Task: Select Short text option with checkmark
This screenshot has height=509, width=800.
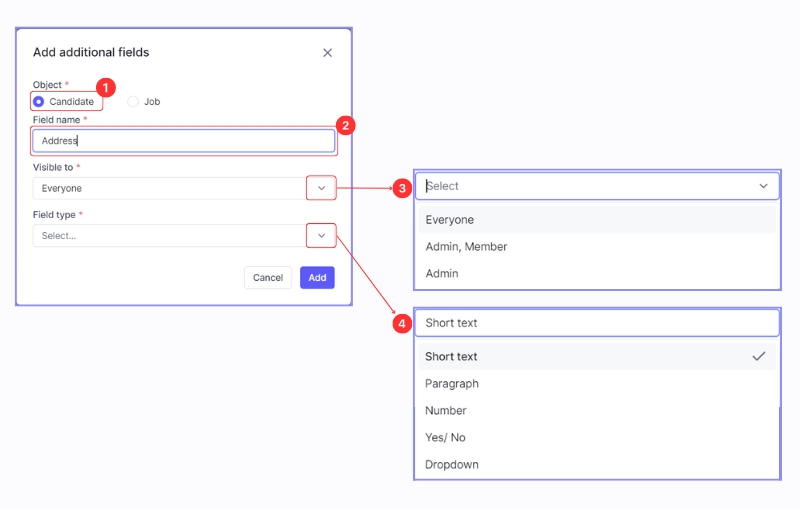Action: [x=452, y=357]
